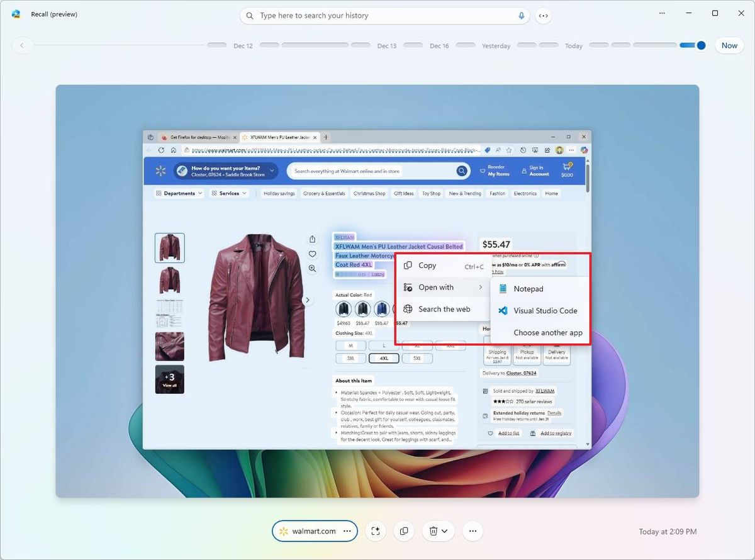
Task: Click the microphone voice search icon
Action: tap(522, 16)
